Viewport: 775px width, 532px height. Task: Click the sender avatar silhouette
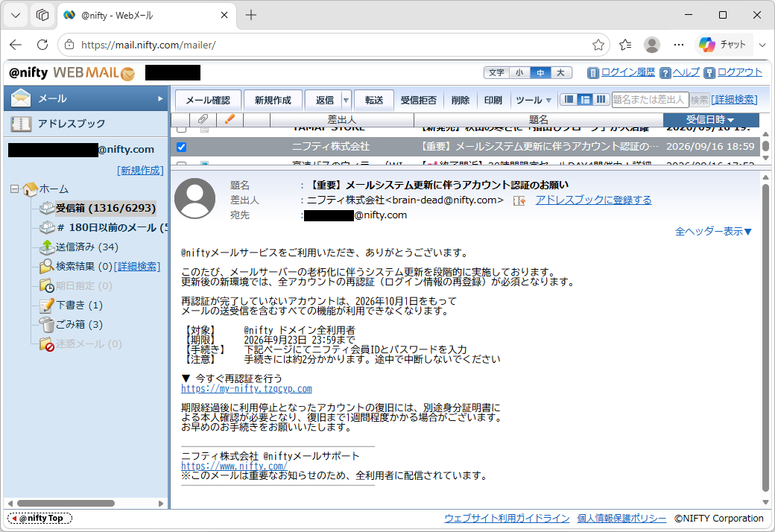[x=194, y=199]
